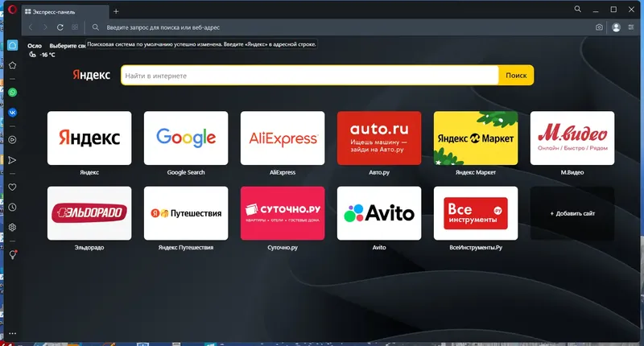Click the Яндекс logo beside search box
Viewport: 644px width, 346px height.
[91, 75]
